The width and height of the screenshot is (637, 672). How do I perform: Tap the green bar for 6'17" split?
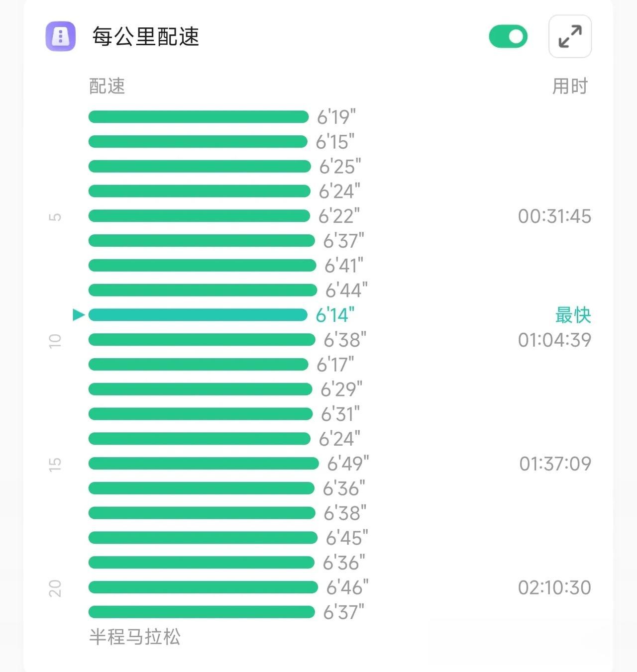tap(199, 365)
